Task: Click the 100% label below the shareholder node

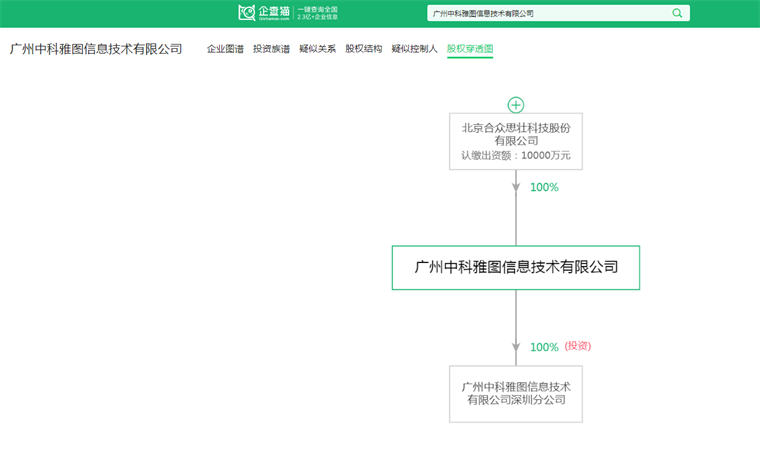Action: pos(544,187)
